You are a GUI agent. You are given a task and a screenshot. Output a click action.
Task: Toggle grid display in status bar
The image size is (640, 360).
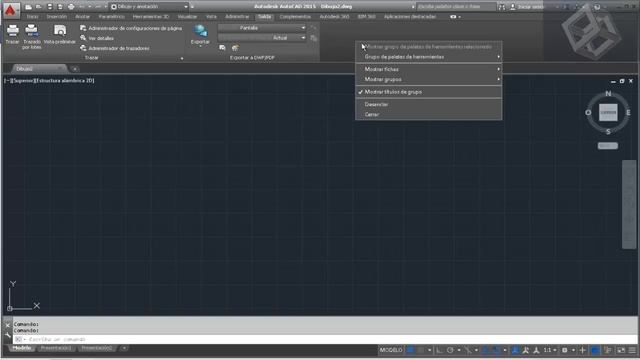coord(411,350)
